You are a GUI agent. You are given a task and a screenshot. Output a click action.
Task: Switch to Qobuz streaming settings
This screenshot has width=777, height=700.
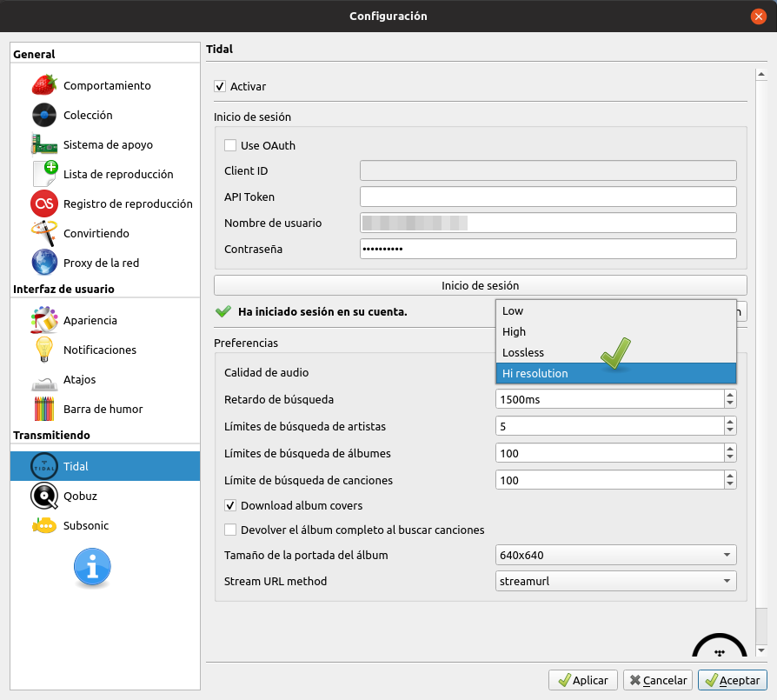click(x=105, y=496)
